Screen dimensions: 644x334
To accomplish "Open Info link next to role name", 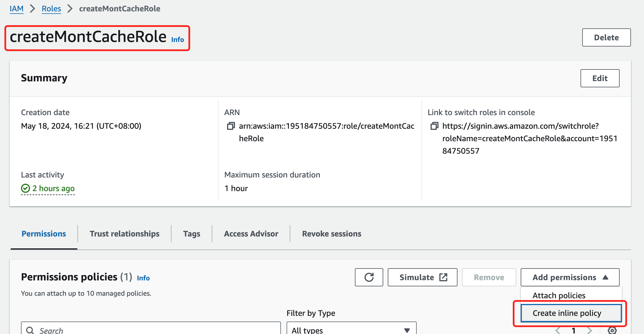I will coord(177,40).
